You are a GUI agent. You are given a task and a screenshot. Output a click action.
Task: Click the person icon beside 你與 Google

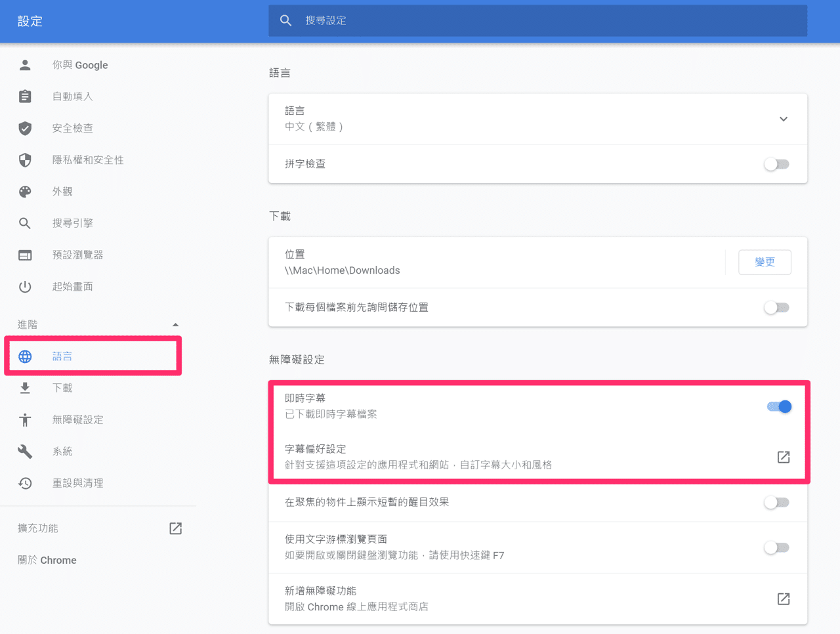[x=25, y=65]
